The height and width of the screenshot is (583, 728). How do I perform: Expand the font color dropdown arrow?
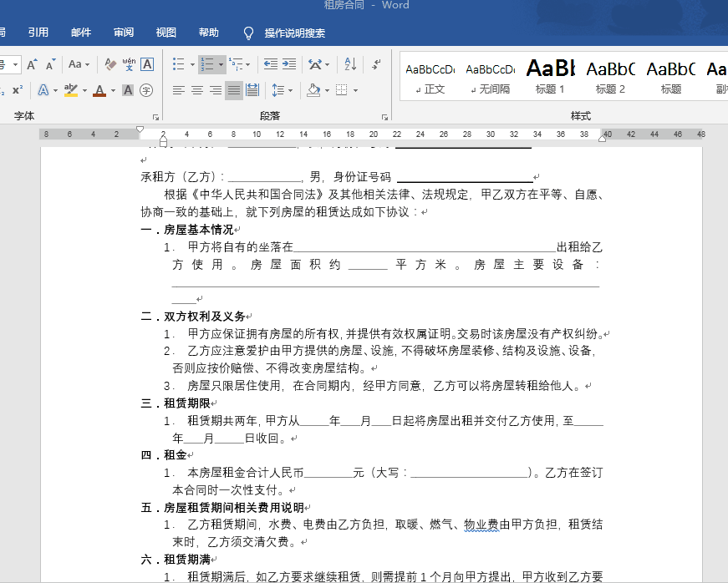(112, 90)
